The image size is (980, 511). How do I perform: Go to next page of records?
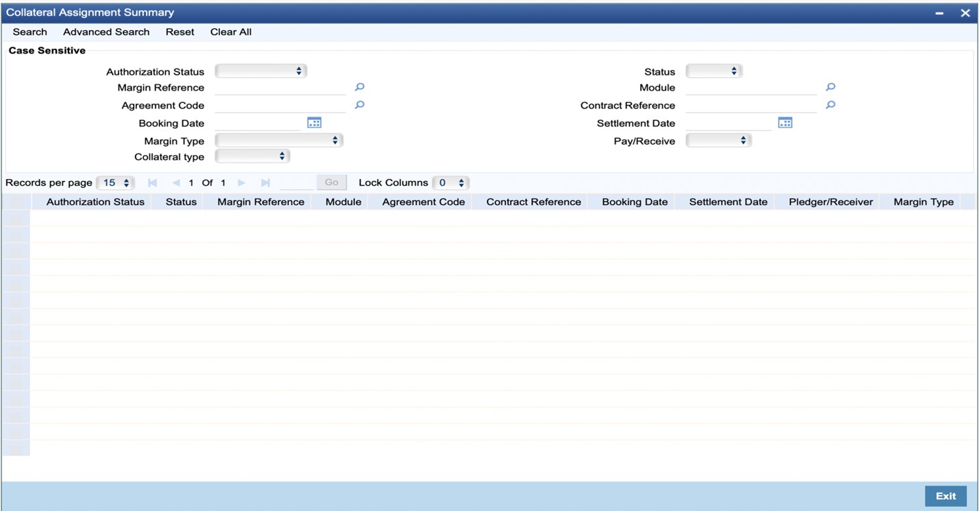(x=241, y=183)
